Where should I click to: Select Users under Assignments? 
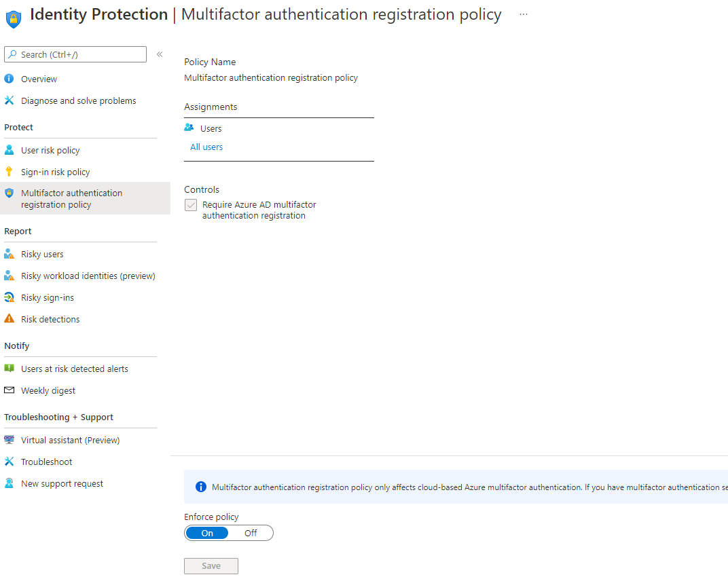tap(211, 128)
